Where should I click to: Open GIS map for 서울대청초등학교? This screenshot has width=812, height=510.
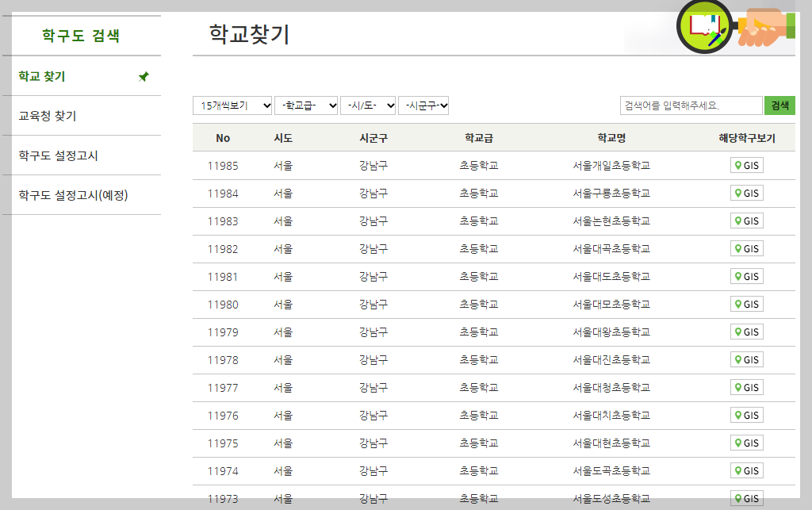tap(746, 387)
